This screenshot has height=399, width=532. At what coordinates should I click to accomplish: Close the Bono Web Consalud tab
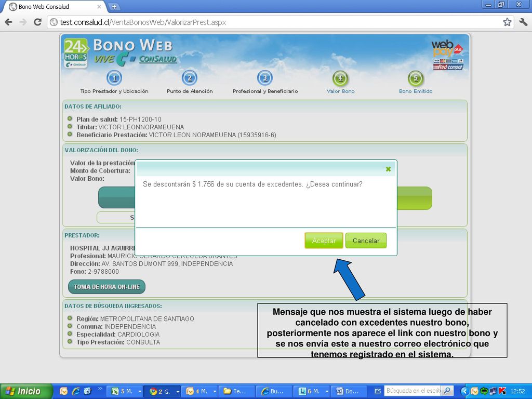99,6
